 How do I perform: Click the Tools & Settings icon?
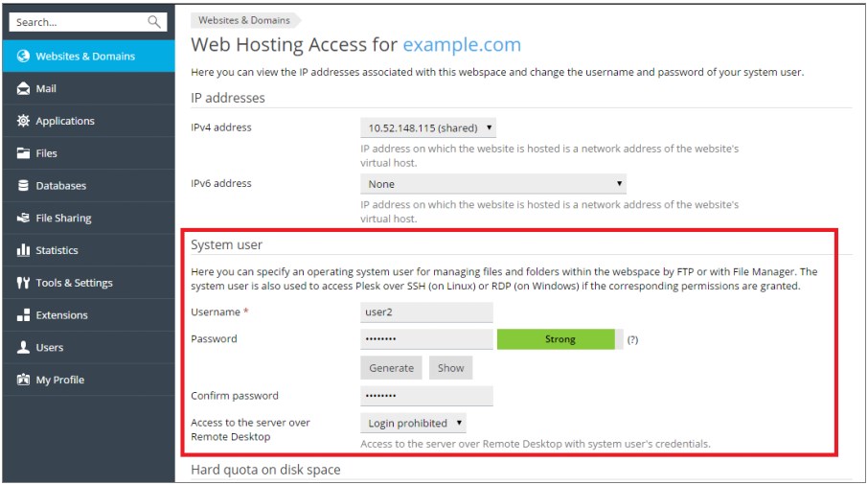23,283
